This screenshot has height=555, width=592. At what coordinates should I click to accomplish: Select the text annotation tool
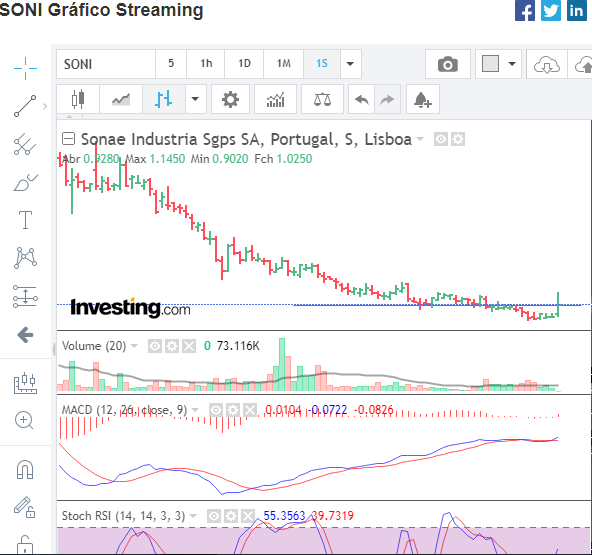click(x=25, y=220)
